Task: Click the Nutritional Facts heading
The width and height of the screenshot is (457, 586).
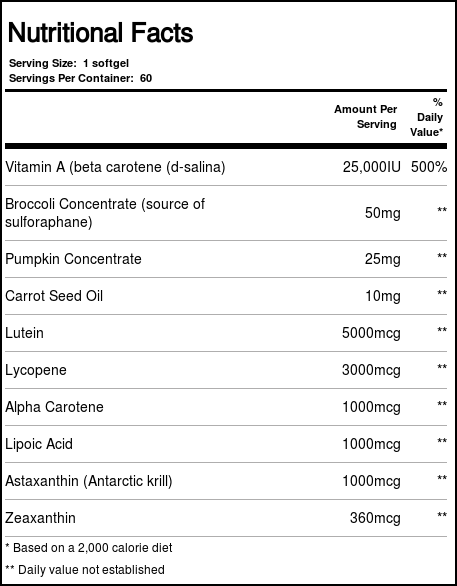Action: 100,33
